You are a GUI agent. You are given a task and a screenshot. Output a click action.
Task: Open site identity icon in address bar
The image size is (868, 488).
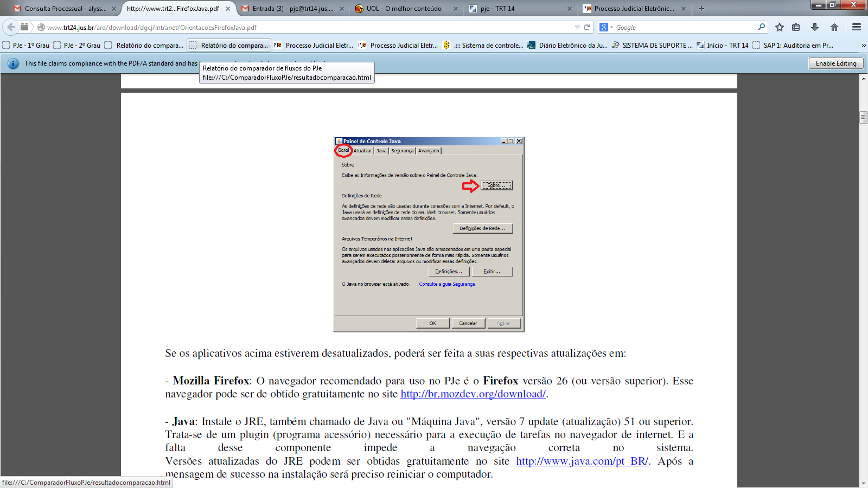(x=41, y=27)
